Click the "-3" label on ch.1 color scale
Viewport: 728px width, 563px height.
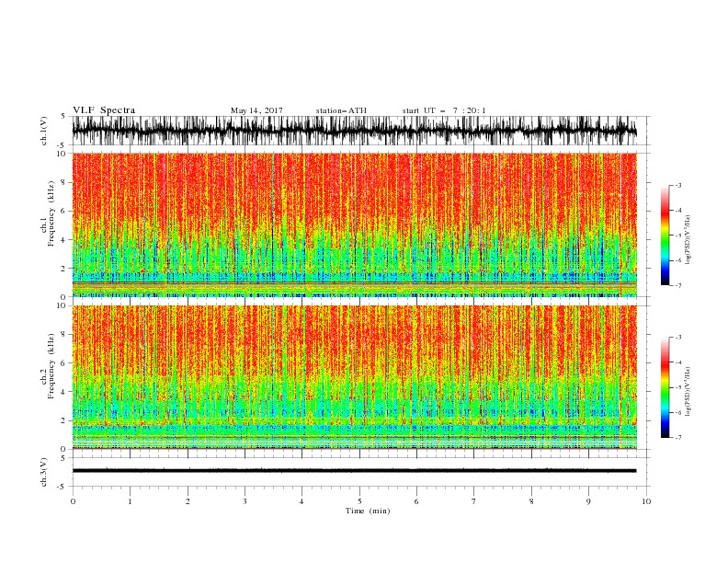click(678, 185)
